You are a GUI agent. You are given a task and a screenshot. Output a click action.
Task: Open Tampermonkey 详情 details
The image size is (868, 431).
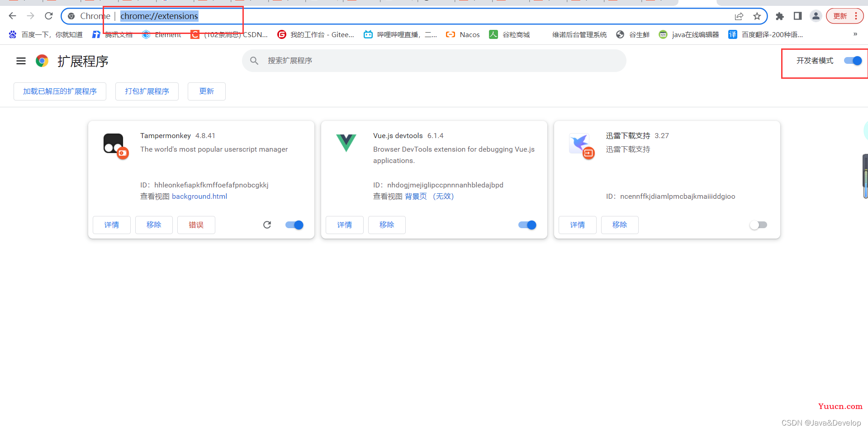pyautogui.click(x=112, y=225)
